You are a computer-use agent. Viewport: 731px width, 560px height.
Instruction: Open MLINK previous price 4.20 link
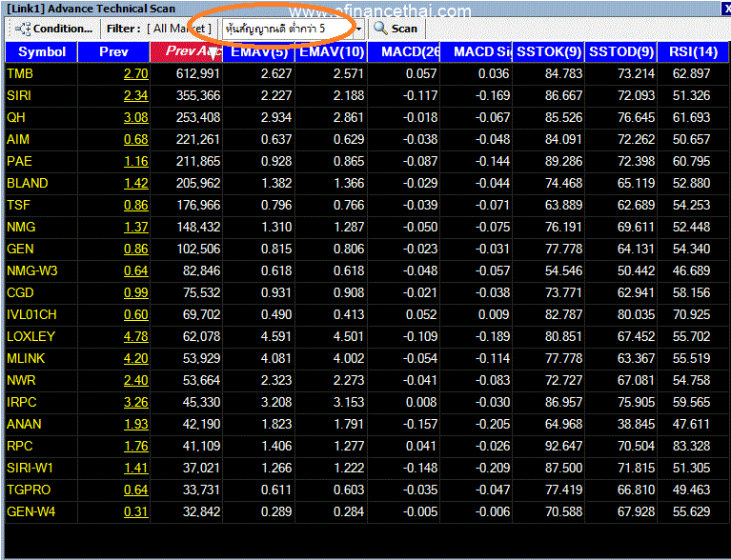135,358
